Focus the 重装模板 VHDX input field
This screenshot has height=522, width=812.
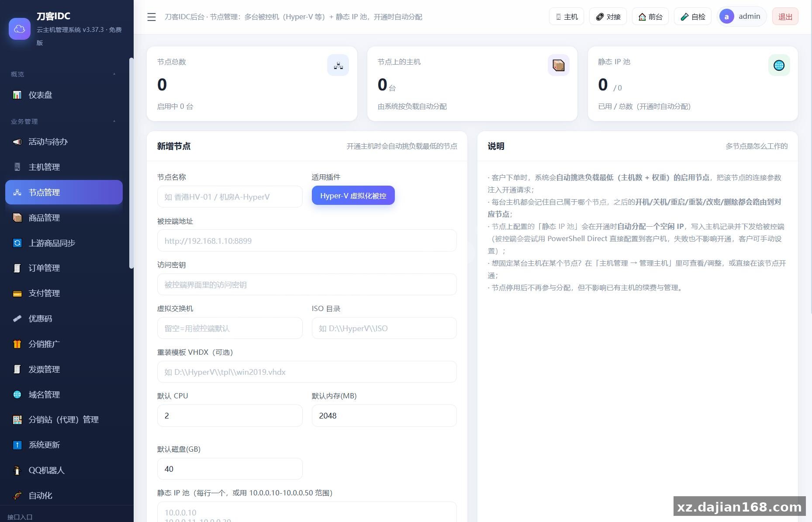(x=307, y=372)
